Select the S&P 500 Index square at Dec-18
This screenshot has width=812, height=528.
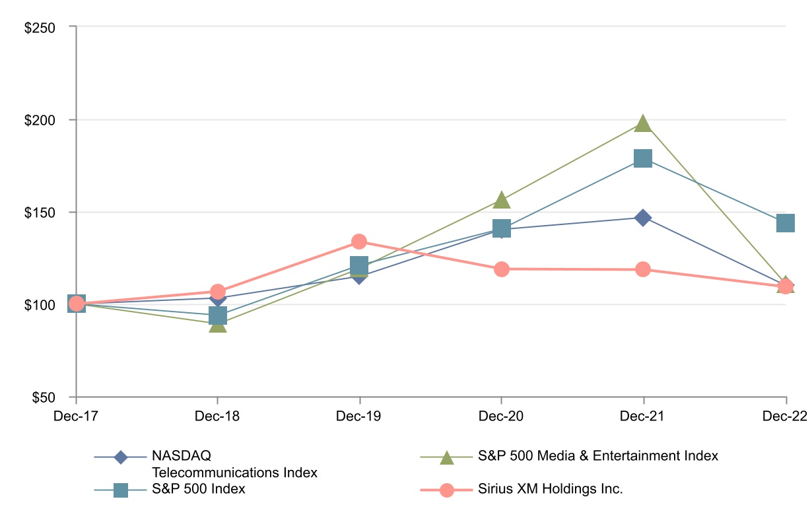[218, 315]
